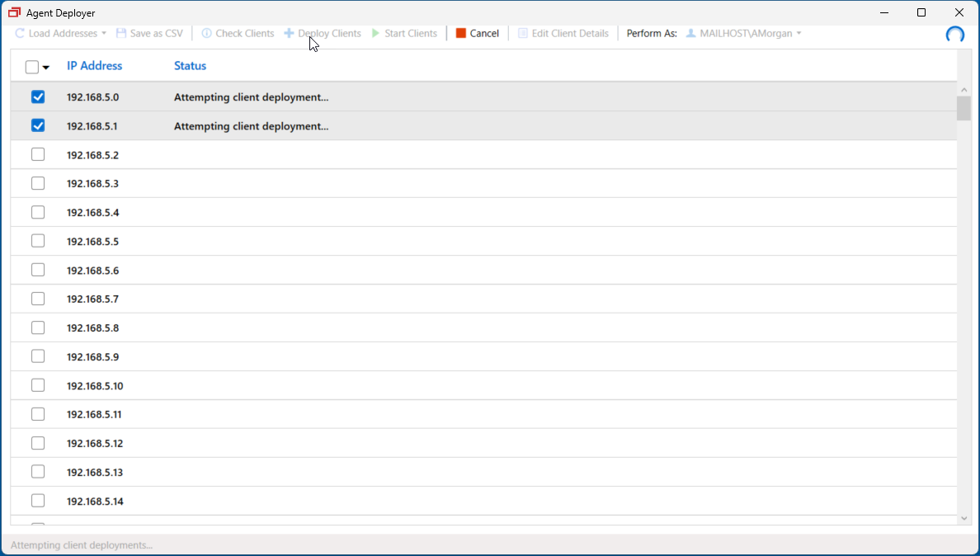
Task: Open the Perform As account dropdown
Action: pos(799,33)
